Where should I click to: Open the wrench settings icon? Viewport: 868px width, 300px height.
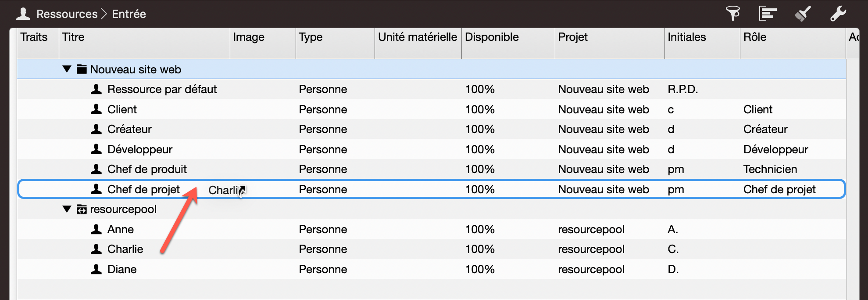point(838,14)
